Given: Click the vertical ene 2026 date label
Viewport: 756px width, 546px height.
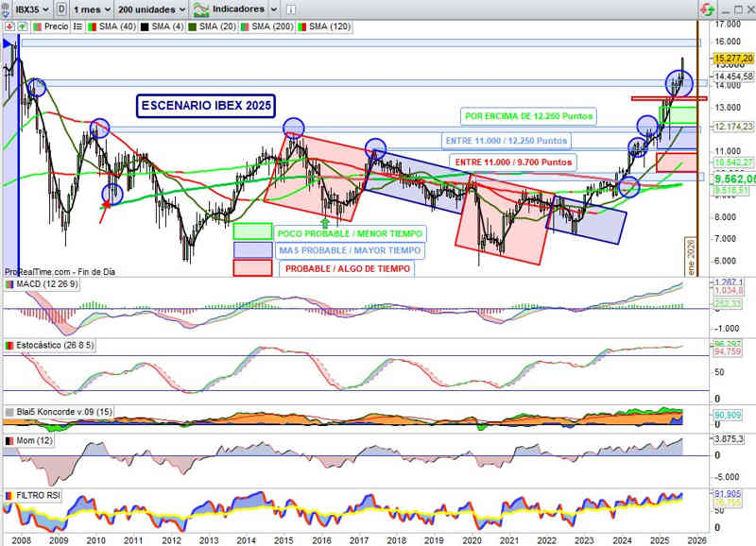Looking at the screenshot, I should pos(692,256).
